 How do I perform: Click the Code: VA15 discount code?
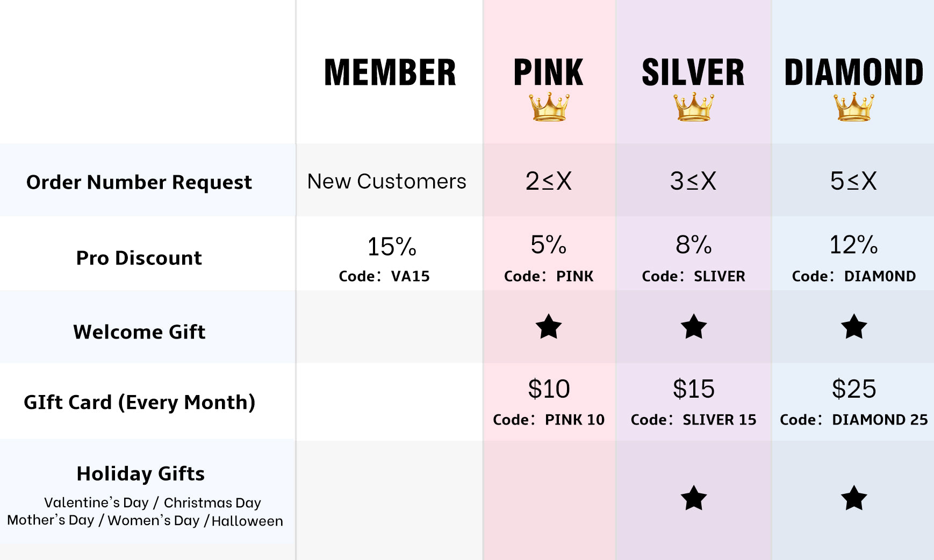coord(384,276)
